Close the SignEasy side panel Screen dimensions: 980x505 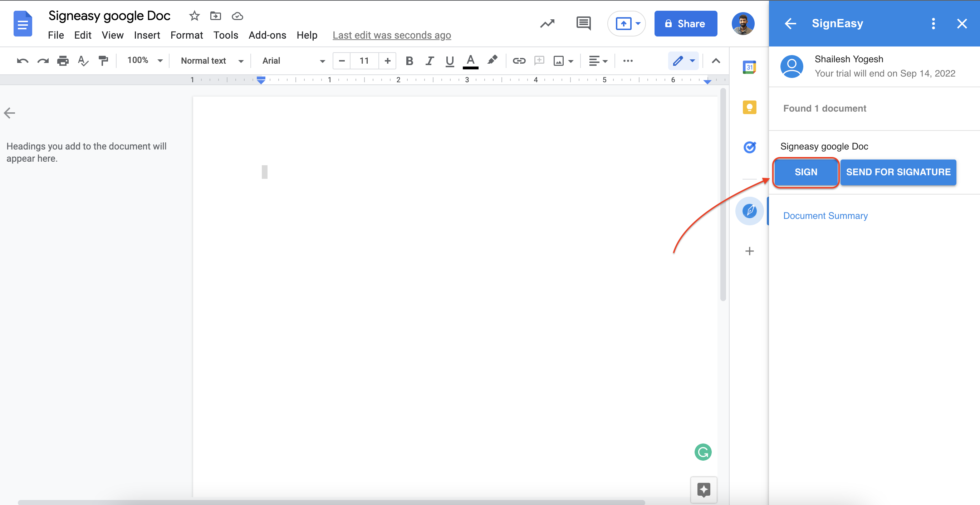(x=962, y=24)
